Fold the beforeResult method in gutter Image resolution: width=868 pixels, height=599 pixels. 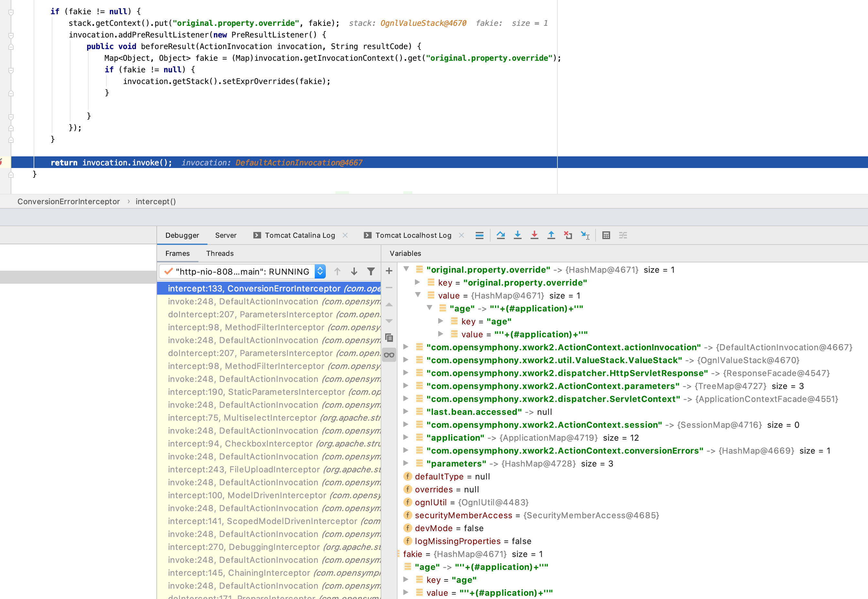pyautogui.click(x=11, y=47)
